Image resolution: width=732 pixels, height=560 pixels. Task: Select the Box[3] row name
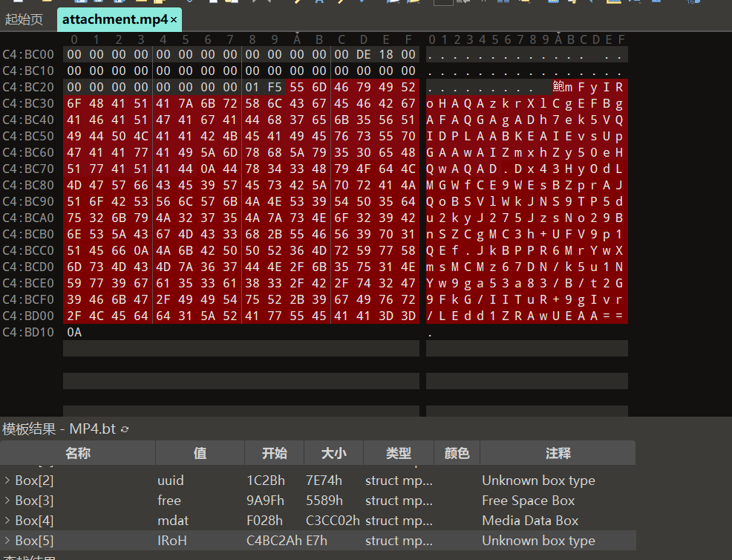[34, 501]
